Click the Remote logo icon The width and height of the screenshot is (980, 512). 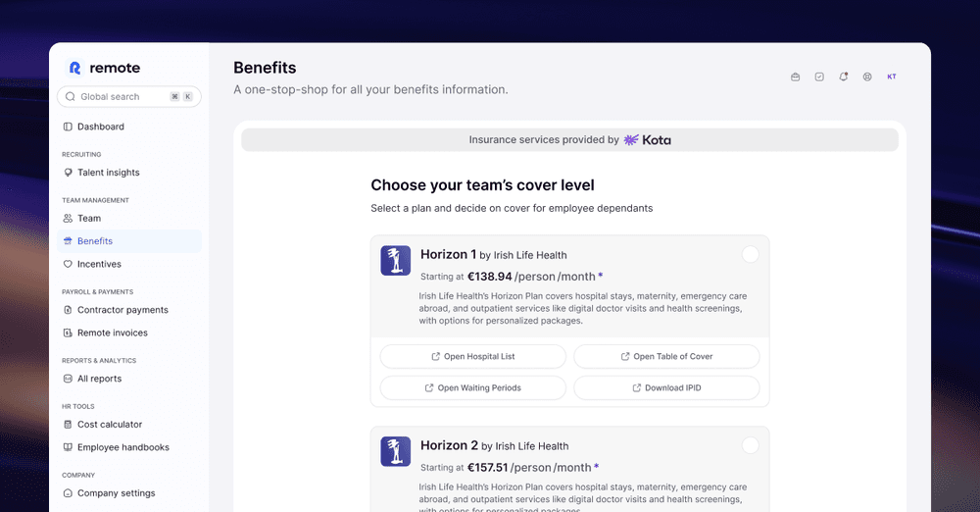coord(75,68)
